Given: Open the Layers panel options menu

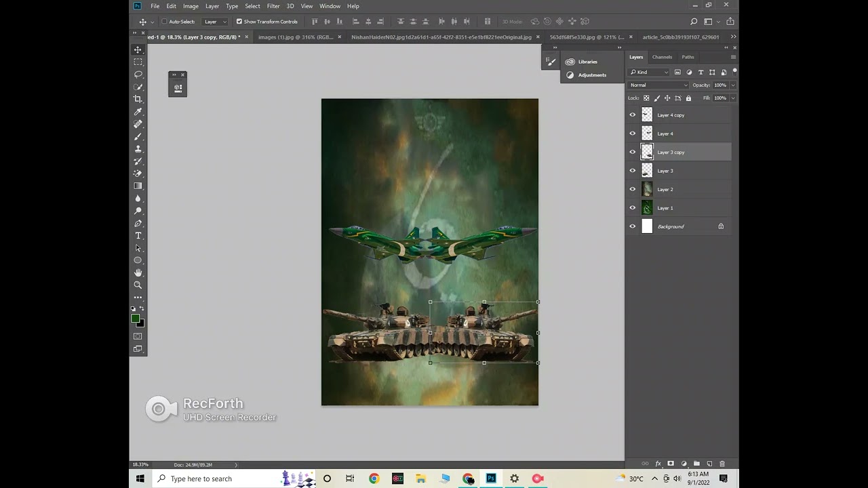Looking at the screenshot, I should [733, 57].
